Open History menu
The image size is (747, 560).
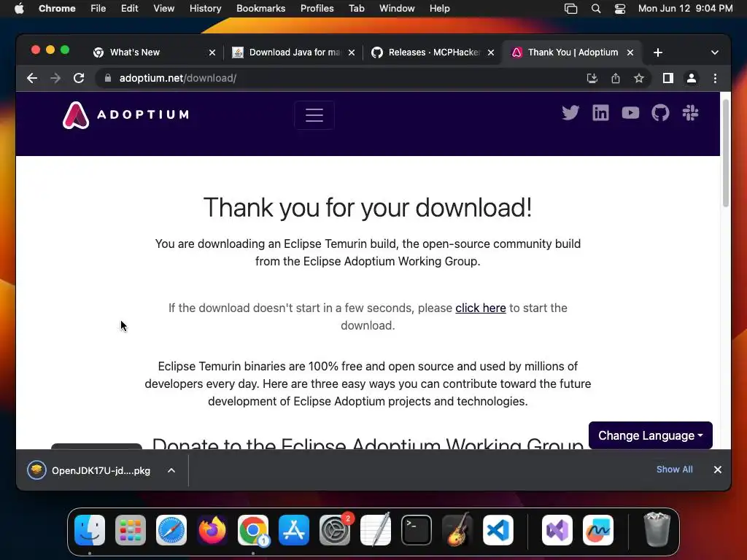[x=205, y=9]
